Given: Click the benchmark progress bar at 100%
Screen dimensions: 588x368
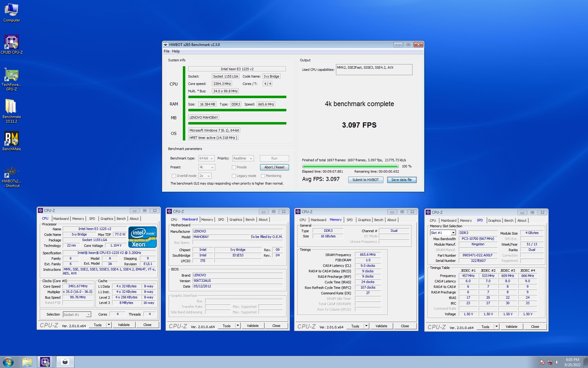Looking at the screenshot, I should click(x=350, y=166).
